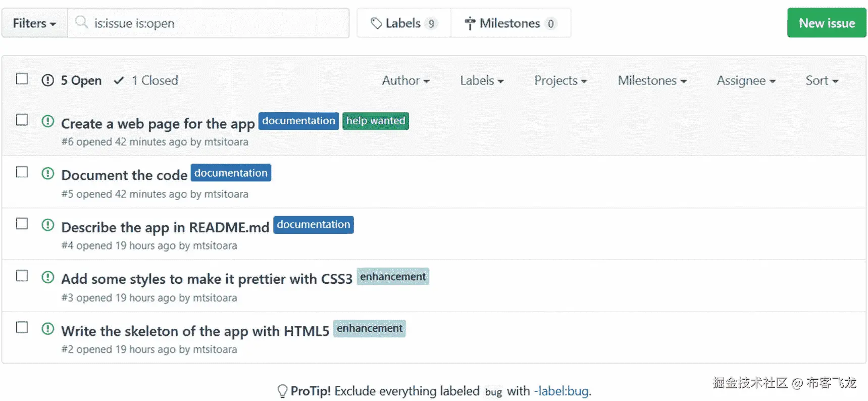
Task: Switch to the 5 Open issues view
Action: (x=72, y=80)
